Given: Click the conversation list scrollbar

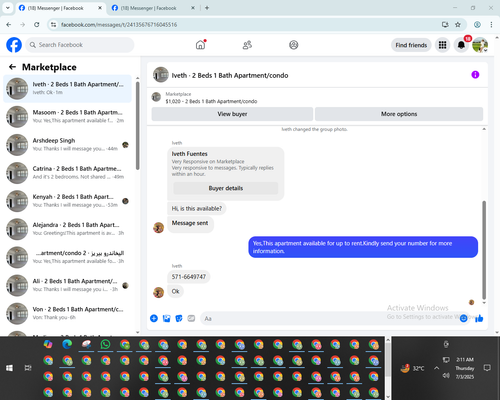Looking at the screenshot, I should [x=138, y=127].
